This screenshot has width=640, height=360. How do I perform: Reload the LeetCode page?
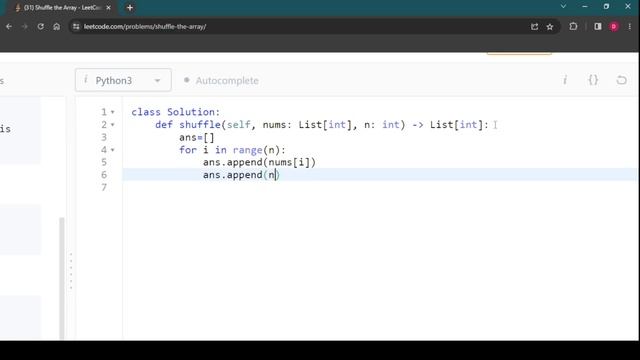tap(40, 27)
